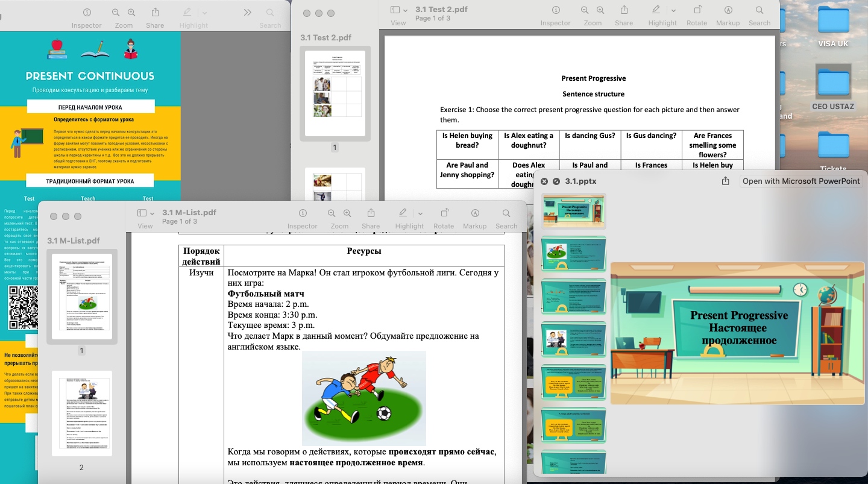
Task: Expand the toolbar overflow chevrons in the top-left window
Action: click(x=247, y=12)
